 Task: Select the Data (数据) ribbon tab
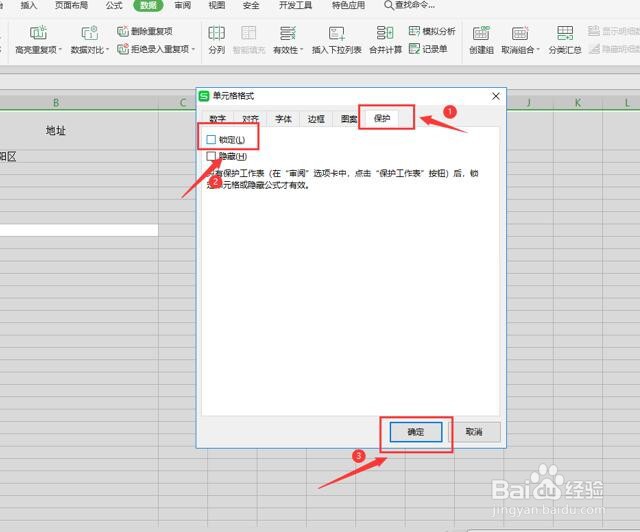click(148, 5)
